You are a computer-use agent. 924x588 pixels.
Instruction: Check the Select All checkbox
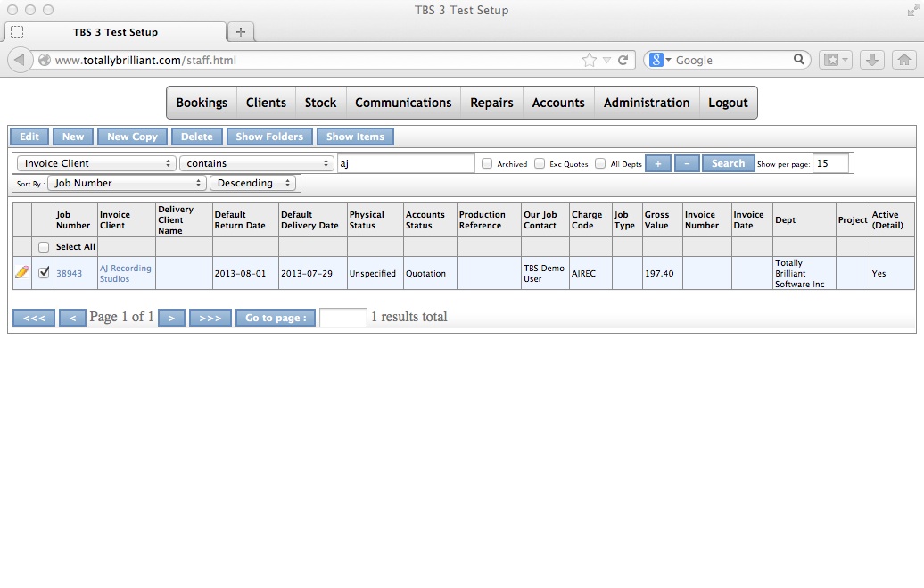43,247
